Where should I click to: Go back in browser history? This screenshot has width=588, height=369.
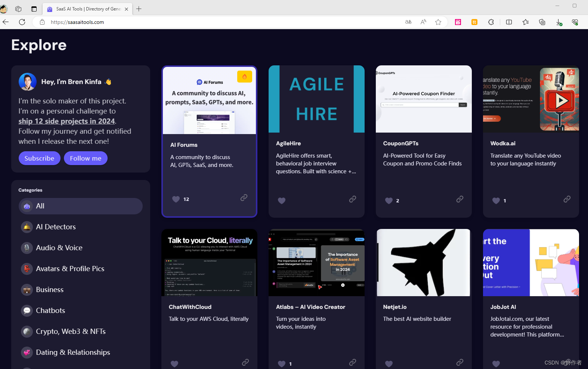click(x=6, y=22)
